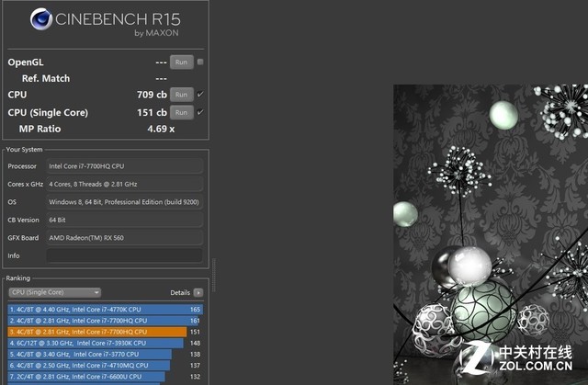Click the Details arrow button
The image size is (588, 385).
[x=198, y=293]
